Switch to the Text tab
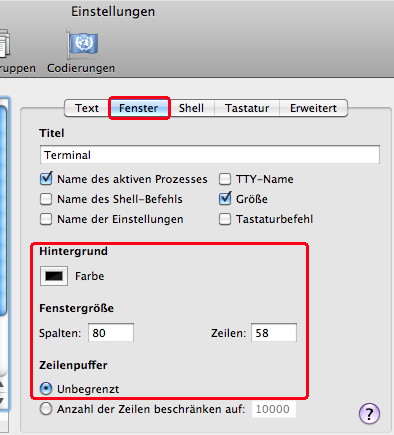The image size is (394, 435). (87, 108)
